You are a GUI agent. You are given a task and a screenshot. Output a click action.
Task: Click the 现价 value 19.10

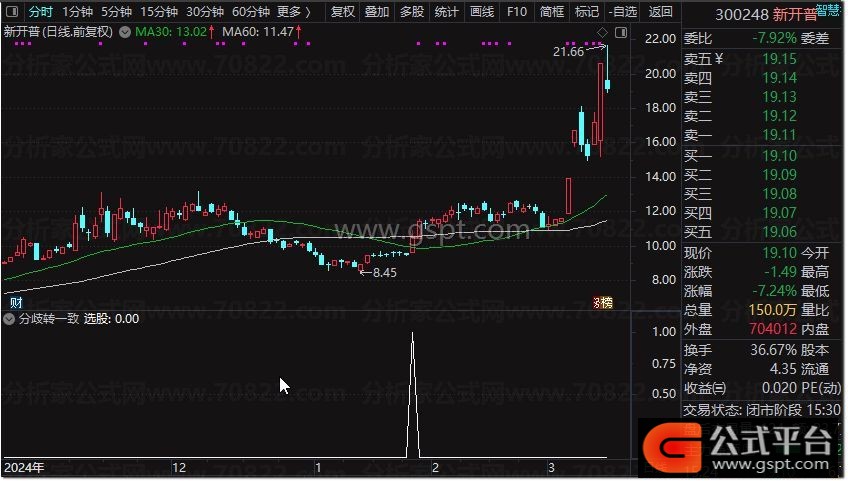coord(779,253)
